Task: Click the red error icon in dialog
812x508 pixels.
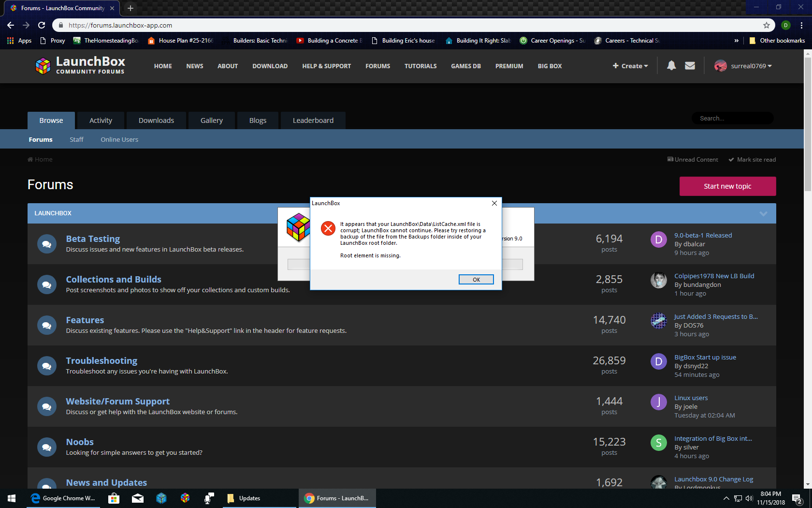Action: 328,228
